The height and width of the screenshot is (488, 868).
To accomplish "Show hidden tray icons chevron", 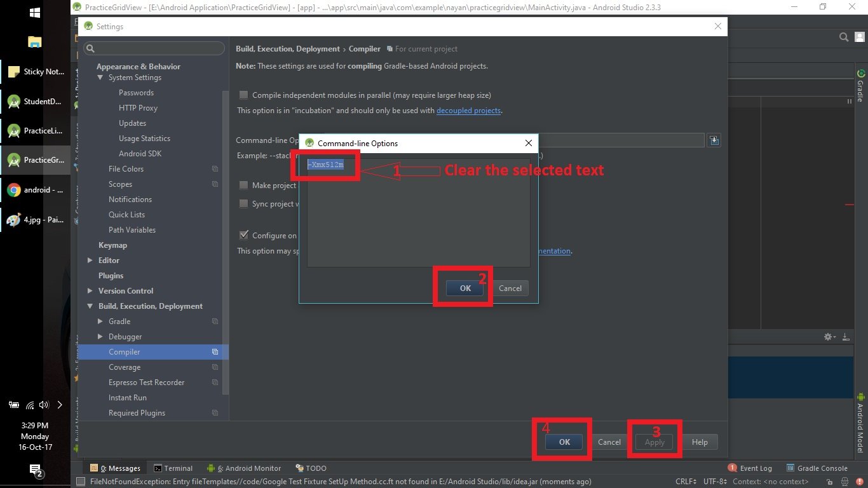I will coord(60,405).
